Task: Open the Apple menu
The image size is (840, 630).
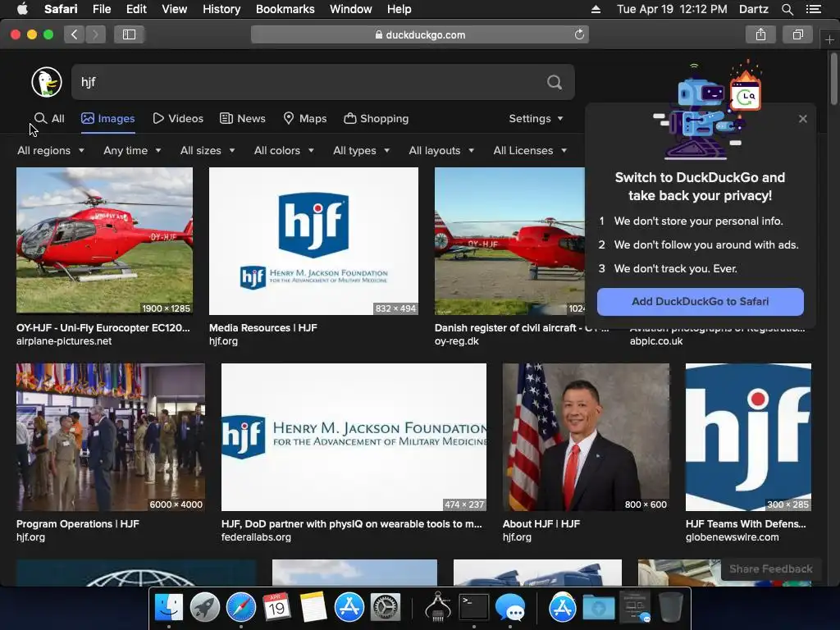Action: [22, 9]
